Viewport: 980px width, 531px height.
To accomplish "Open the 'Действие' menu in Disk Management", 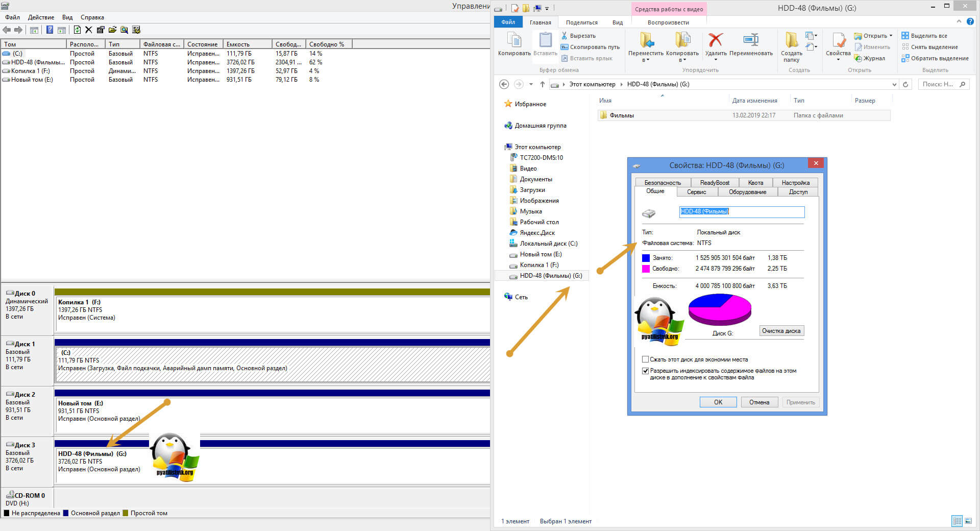I will [x=41, y=17].
